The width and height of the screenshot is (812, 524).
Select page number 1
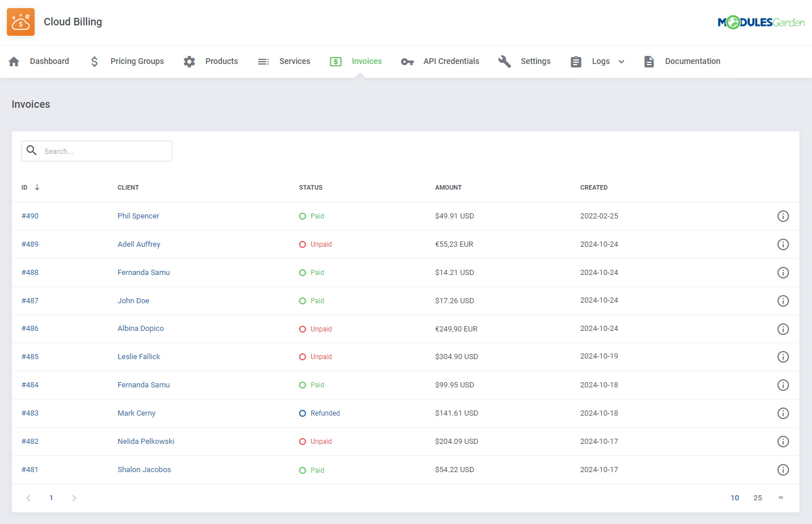click(x=51, y=498)
